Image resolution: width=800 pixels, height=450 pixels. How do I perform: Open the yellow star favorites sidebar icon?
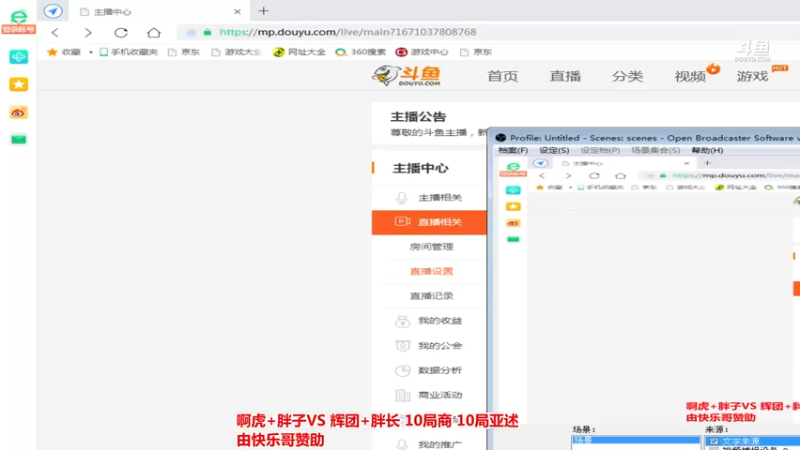pos(18,84)
